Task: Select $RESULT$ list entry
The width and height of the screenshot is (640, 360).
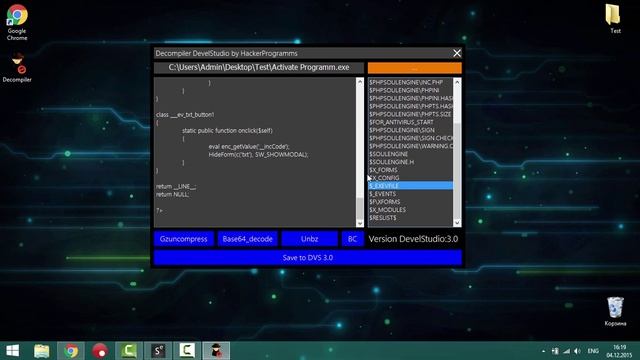Action: coord(410,218)
